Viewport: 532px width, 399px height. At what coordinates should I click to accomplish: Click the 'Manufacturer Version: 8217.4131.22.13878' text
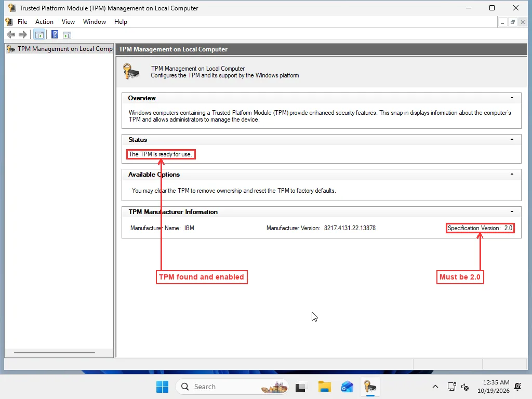click(321, 228)
